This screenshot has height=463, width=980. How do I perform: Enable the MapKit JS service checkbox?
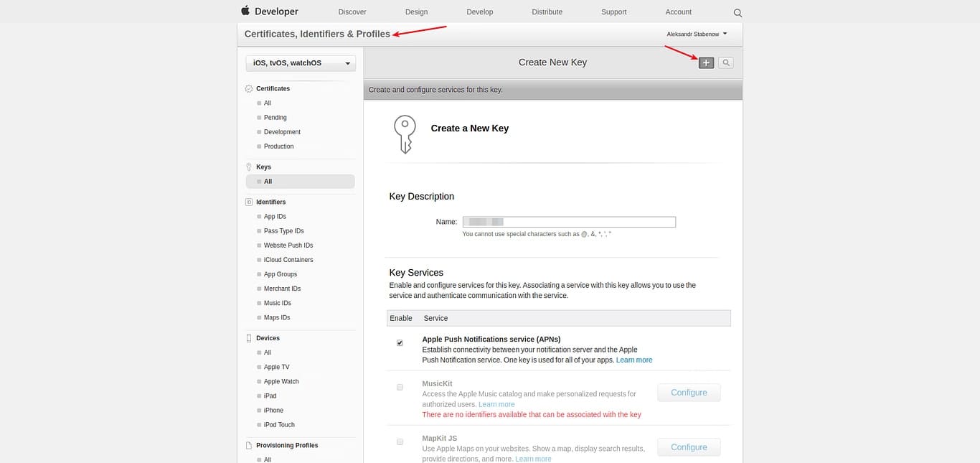(400, 441)
